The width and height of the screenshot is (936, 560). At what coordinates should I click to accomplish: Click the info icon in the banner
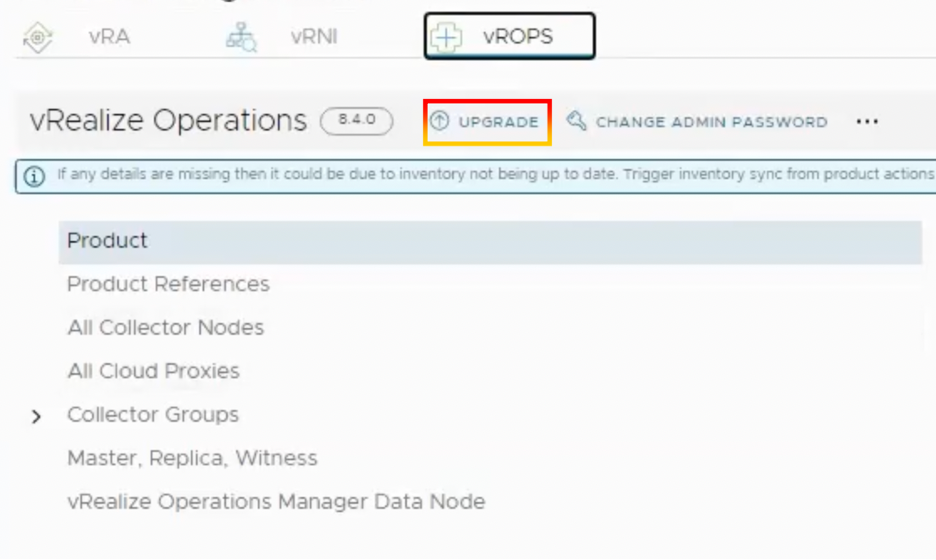coord(34,176)
